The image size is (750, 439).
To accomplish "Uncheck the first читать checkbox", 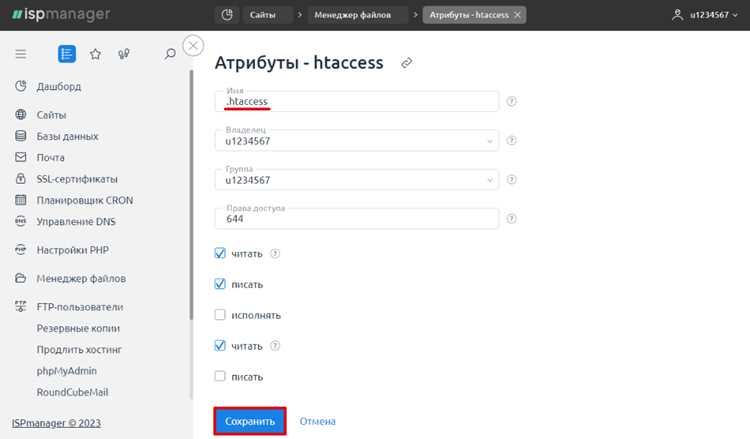I will [x=220, y=253].
